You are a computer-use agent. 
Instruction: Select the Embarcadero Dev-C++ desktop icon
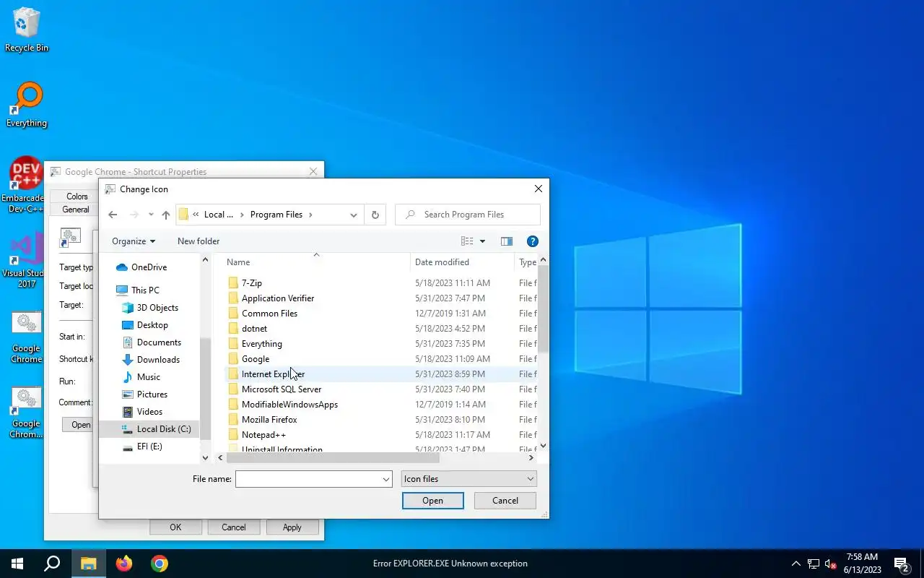(27, 185)
